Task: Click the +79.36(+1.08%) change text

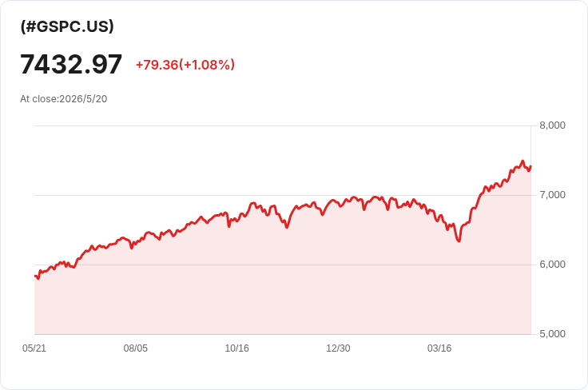Action: [185, 65]
